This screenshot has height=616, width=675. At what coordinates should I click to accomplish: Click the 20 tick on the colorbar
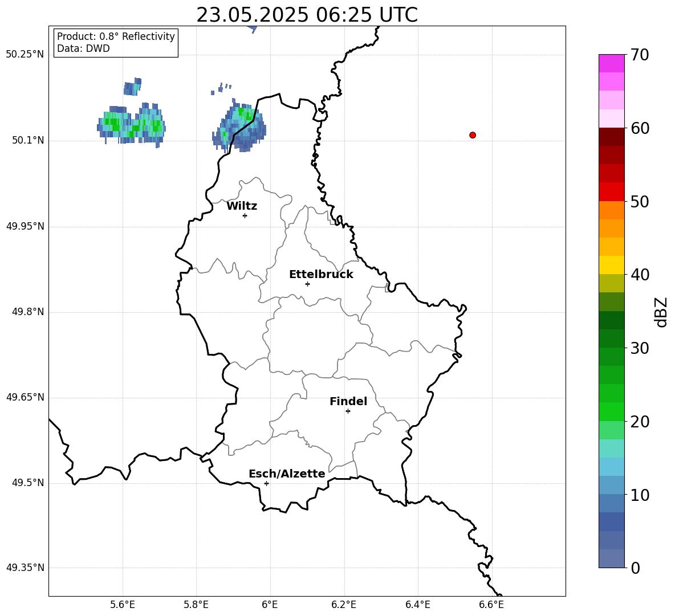(640, 422)
